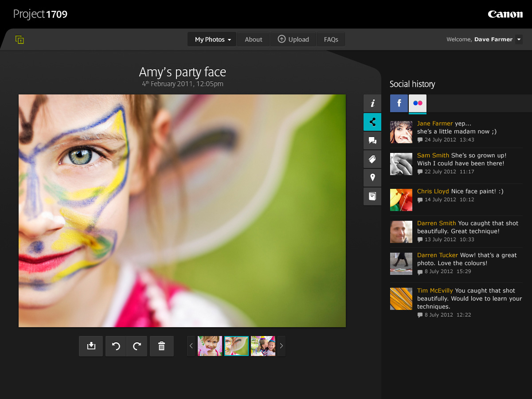Open the location pin panel

coord(372,178)
